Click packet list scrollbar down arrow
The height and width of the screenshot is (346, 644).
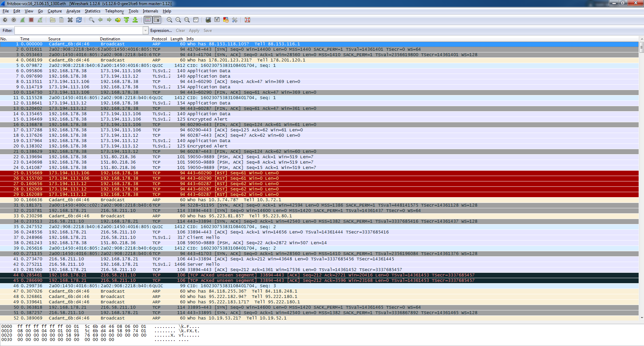pos(641,318)
